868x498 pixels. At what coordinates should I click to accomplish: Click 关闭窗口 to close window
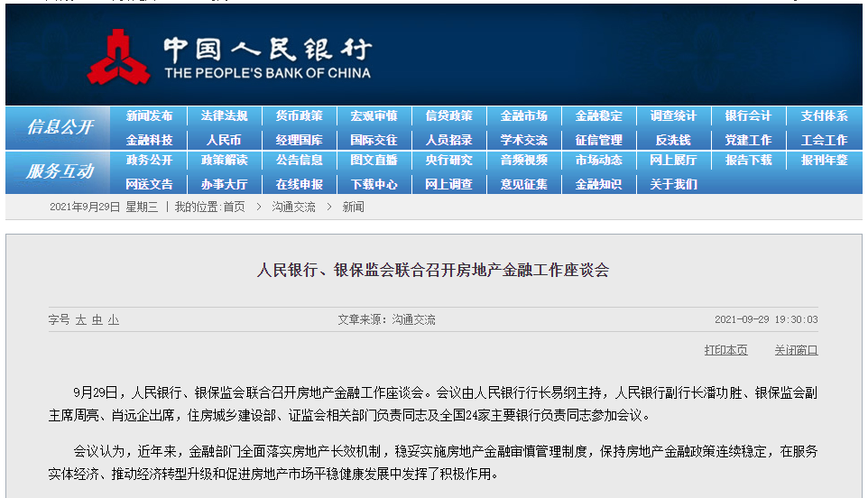[x=796, y=350]
